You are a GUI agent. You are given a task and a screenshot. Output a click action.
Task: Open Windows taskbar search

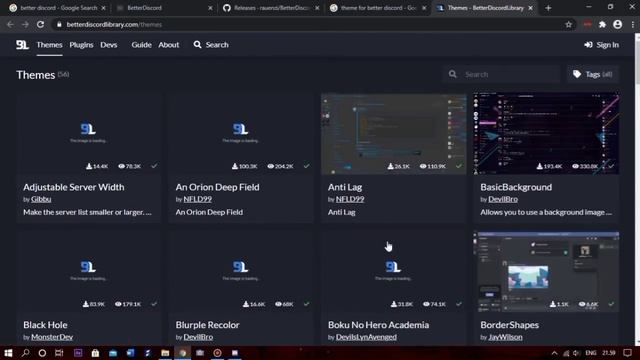(x=25, y=353)
